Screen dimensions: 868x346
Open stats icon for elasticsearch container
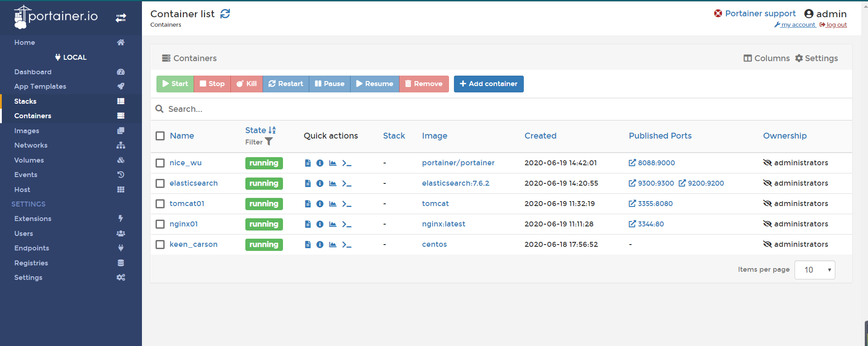click(333, 183)
